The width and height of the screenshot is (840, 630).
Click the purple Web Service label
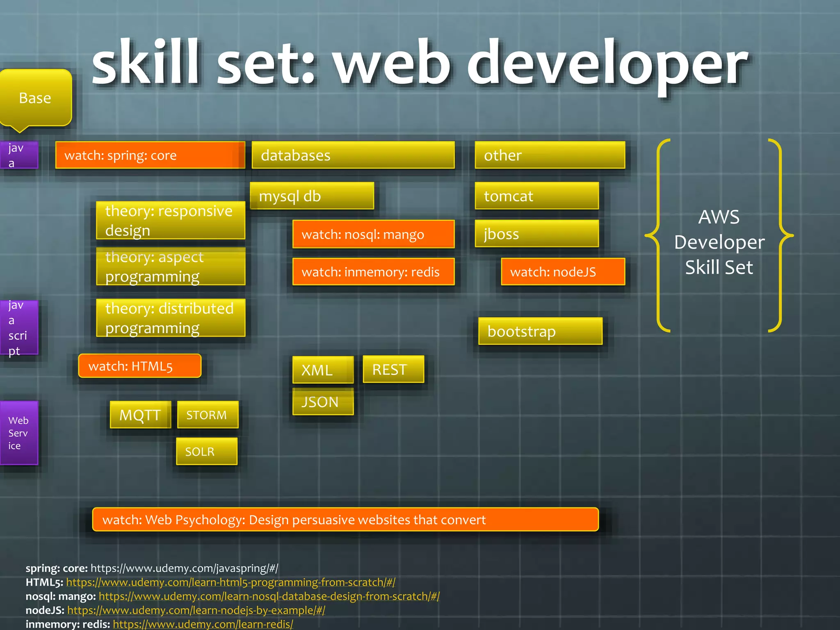pyautogui.click(x=19, y=433)
